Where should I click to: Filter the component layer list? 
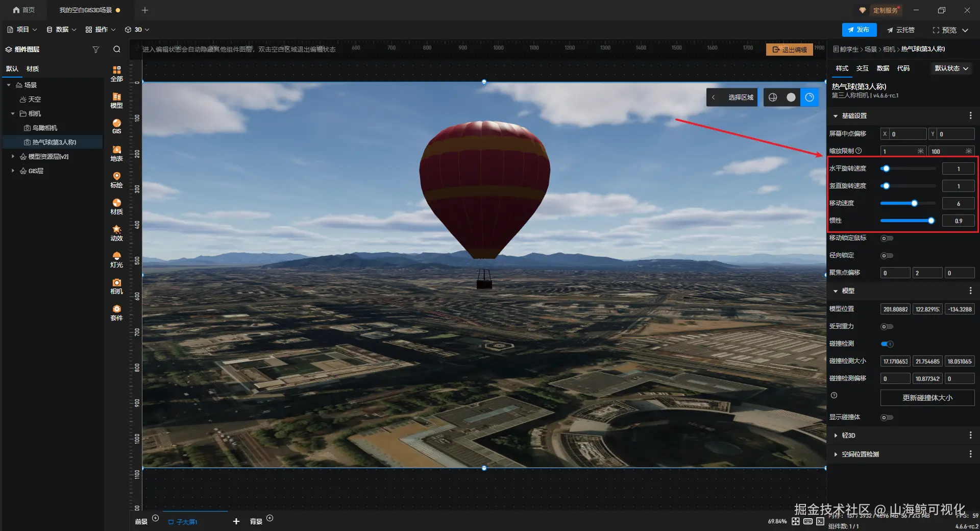(95, 50)
